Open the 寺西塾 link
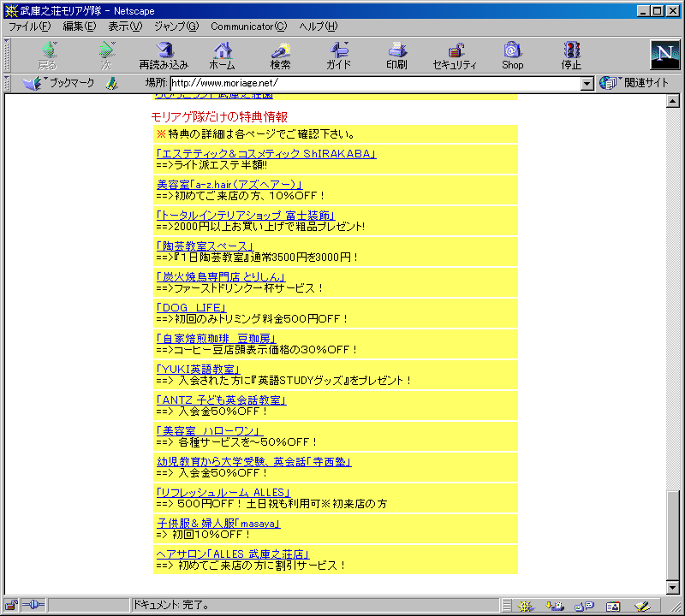 pos(253,461)
